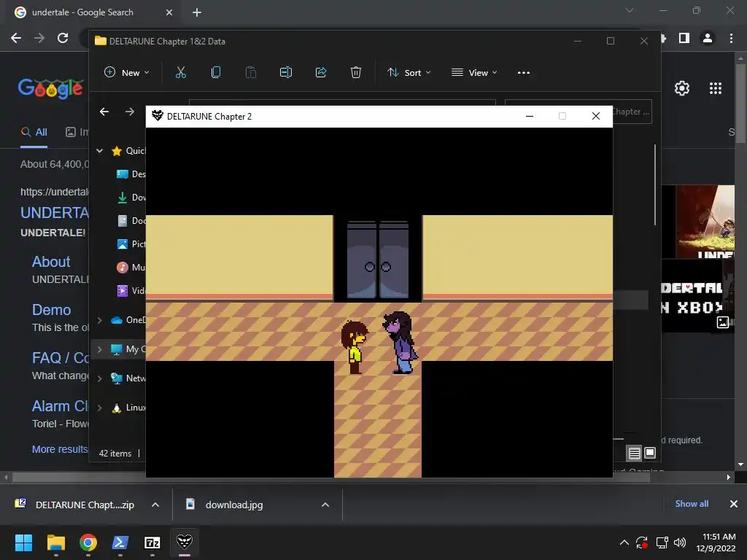Click the Chrome taskbar icon
The image size is (747, 560).
[x=88, y=542]
